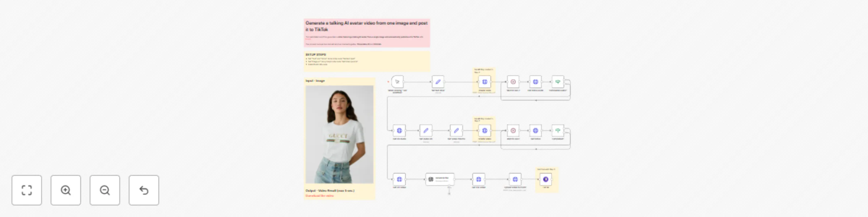Open the Create video HTTP node
This screenshot has width=868, height=217.
click(485, 131)
